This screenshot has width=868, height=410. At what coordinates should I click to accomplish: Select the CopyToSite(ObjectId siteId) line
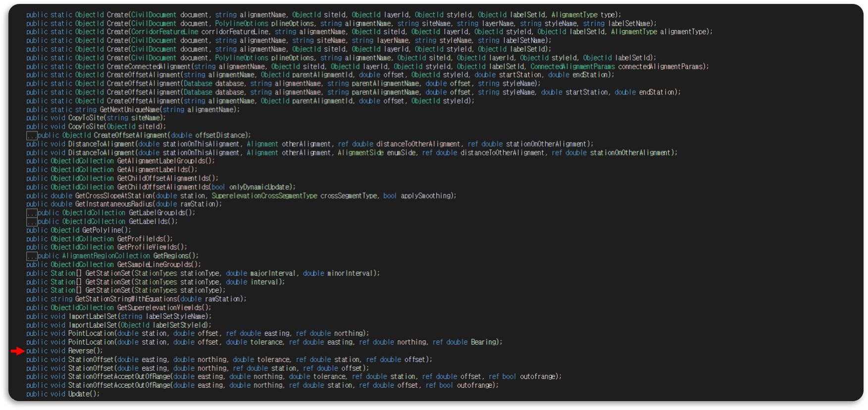point(96,127)
